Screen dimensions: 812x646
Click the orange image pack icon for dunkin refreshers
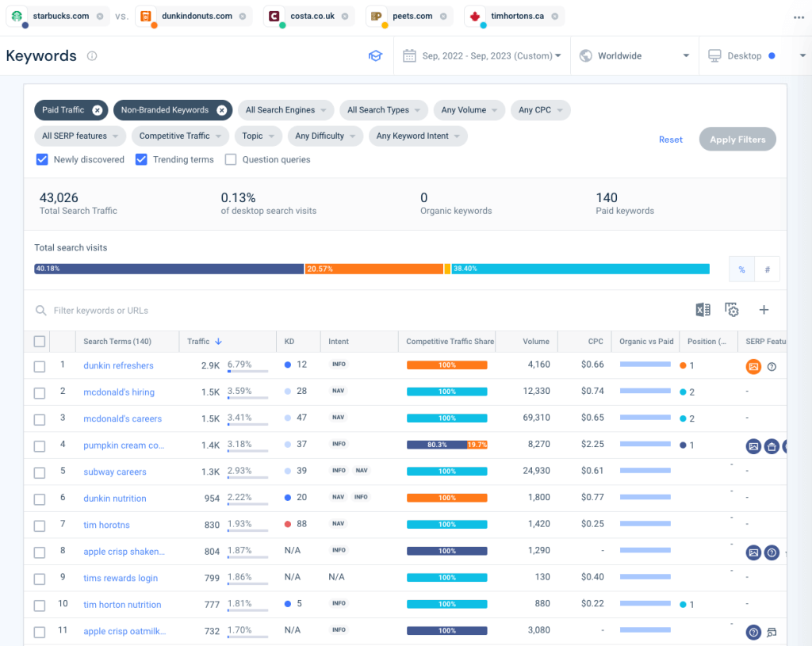pos(753,366)
